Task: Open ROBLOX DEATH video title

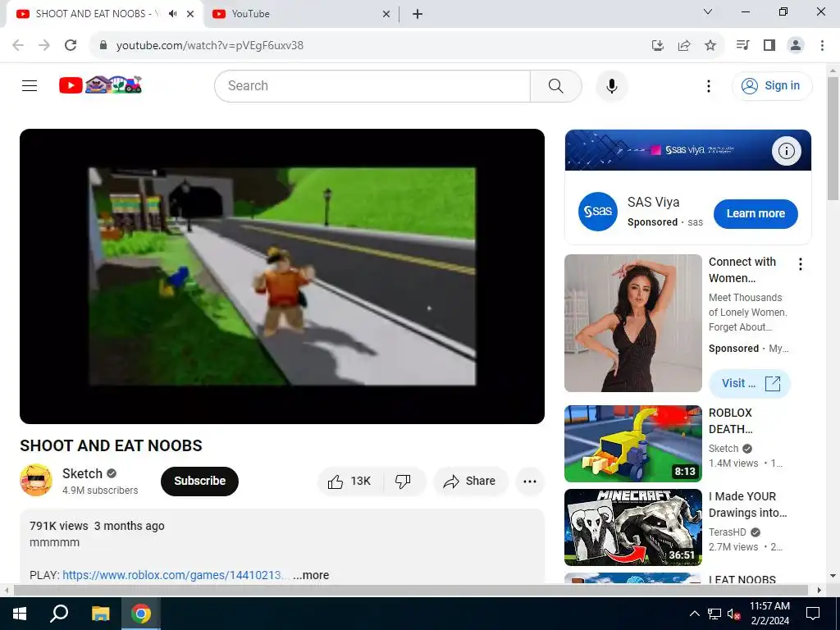Action: coord(731,421)
